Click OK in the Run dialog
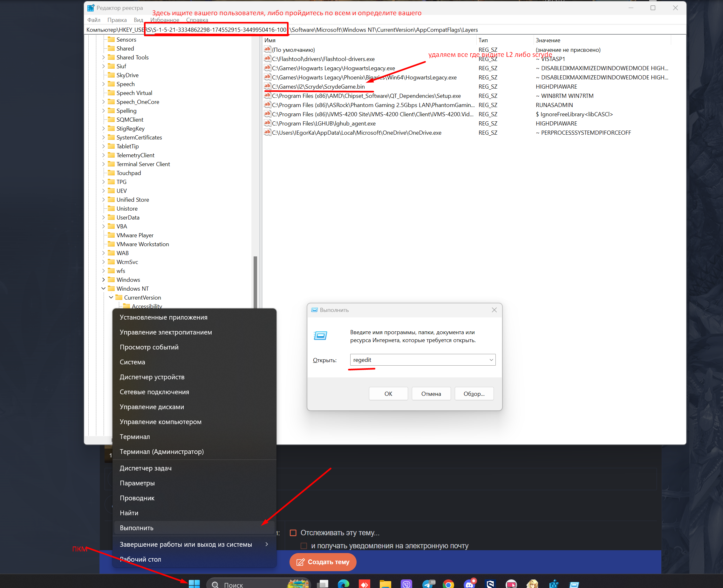 [388, 394]
